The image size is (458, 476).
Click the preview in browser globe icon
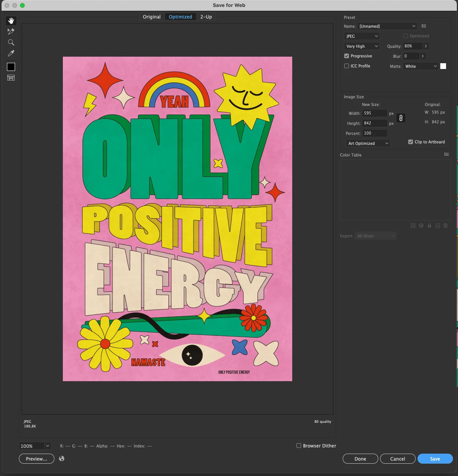[x=62, y=459]
